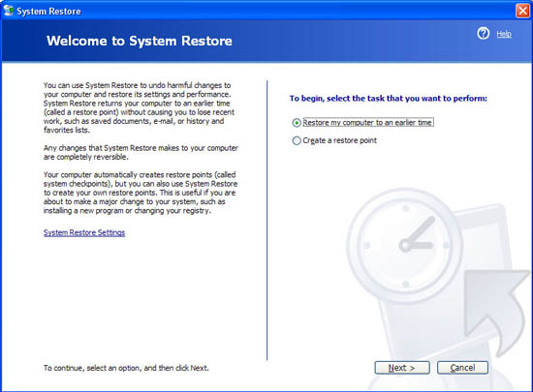Click the Next button
The image size is (533, 392).
point(402,368)
